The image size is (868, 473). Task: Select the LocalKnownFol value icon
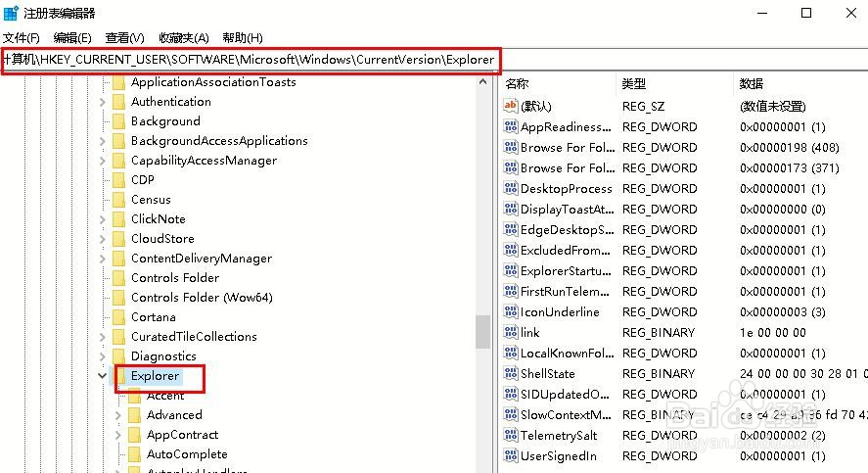511,353
